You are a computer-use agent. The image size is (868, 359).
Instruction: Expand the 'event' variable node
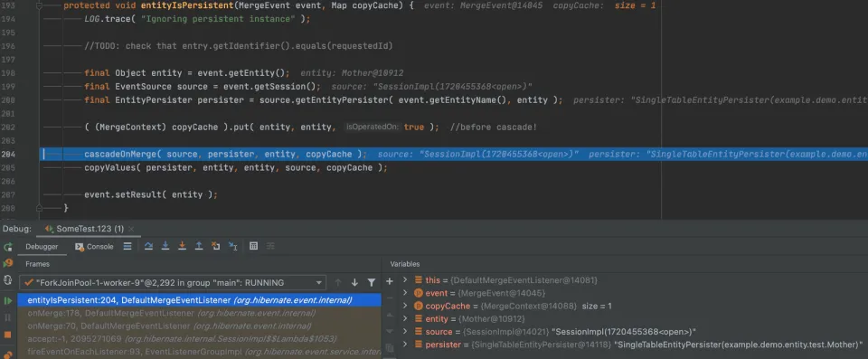pos(405,293)
